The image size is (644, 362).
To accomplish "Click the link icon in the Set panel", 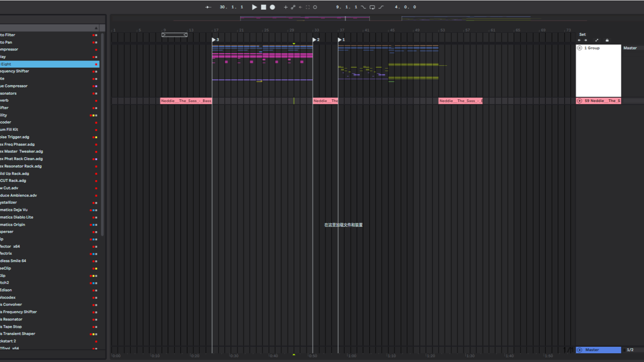I will [x=597, y=40].
